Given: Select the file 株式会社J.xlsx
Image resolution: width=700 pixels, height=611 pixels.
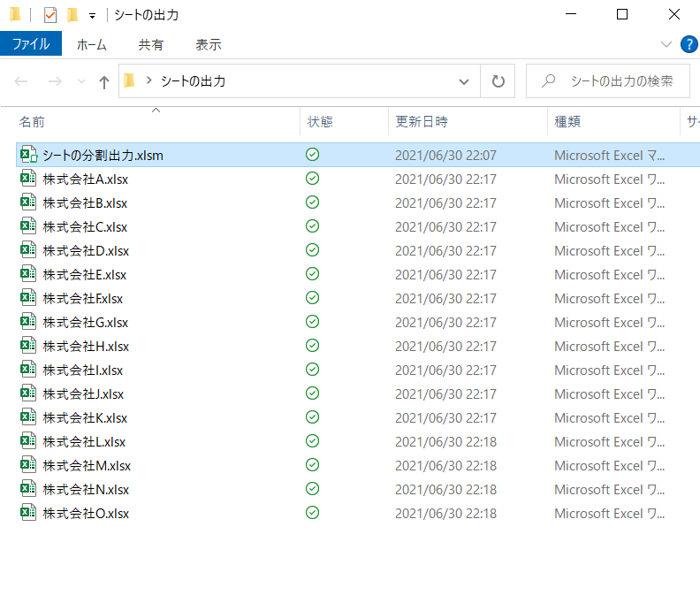Looking at the screenshot, I should click(x=83, y=394).
